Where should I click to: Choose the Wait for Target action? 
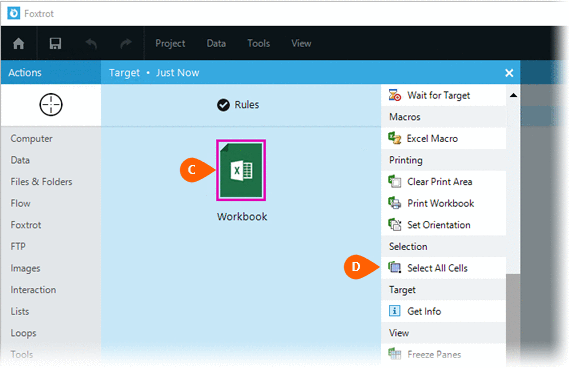(x=443, y=95)
